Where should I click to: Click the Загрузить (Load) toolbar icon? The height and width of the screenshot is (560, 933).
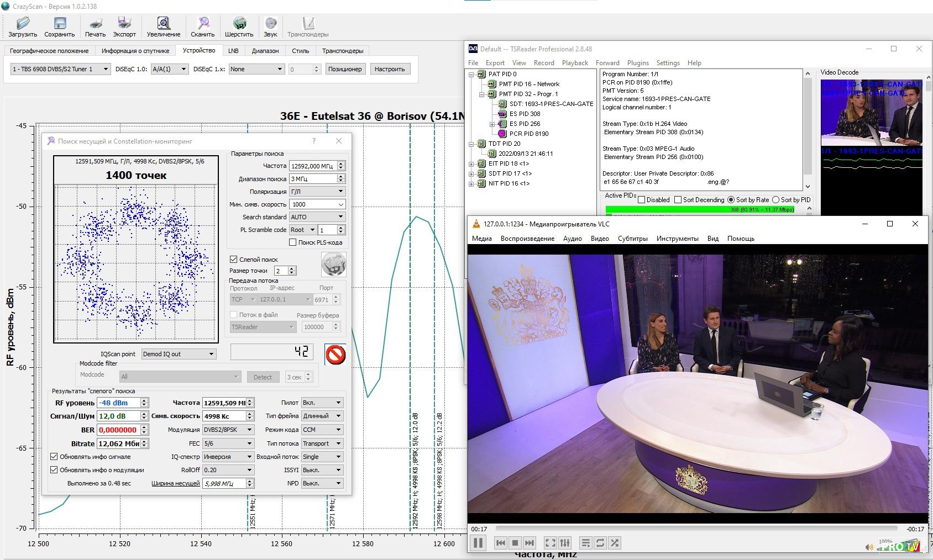point(23,23)
